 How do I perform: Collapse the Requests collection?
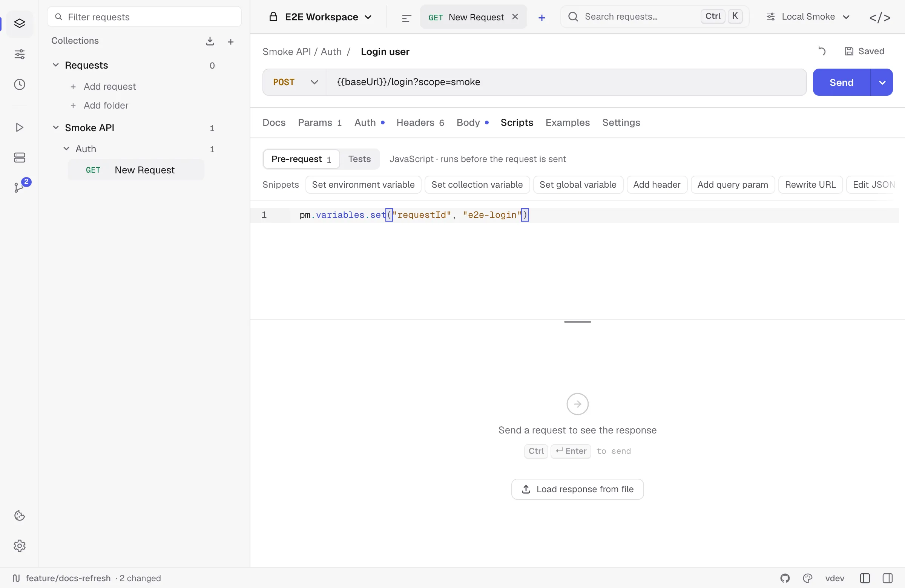[55, 65]
